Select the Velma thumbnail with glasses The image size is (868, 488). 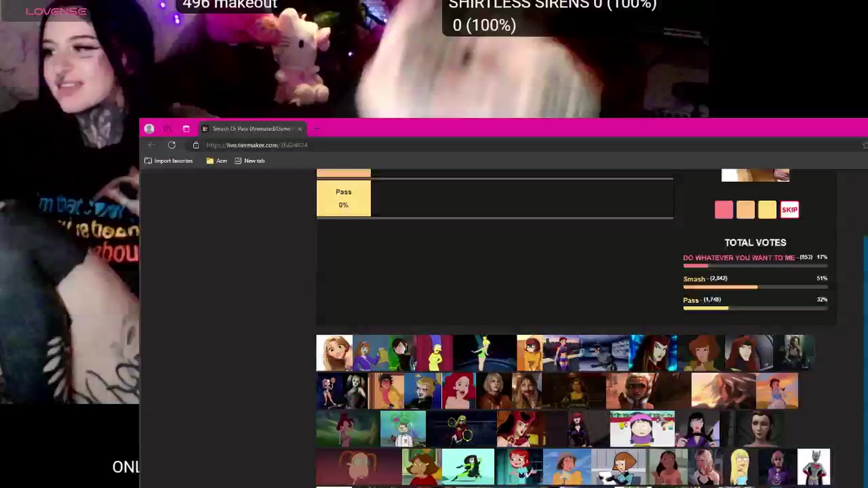pos(530,353)
